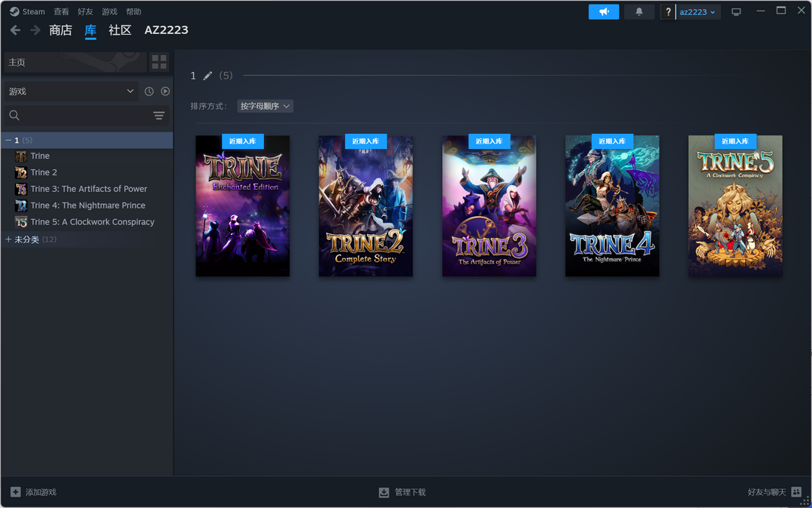This screenshot has width=812, height=508.
Task: Click the recent activity clock icon
Action: tap(149, 91)
